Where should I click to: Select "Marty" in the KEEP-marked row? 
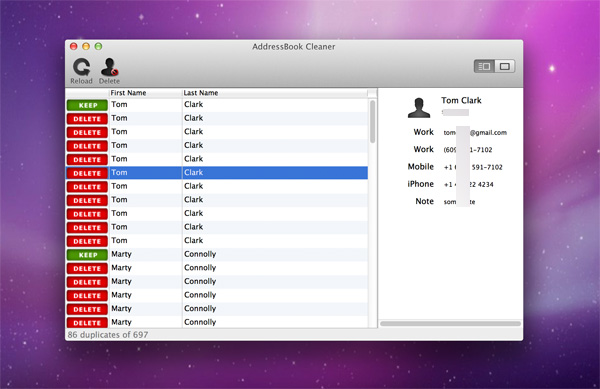click(x=121, y=254)
